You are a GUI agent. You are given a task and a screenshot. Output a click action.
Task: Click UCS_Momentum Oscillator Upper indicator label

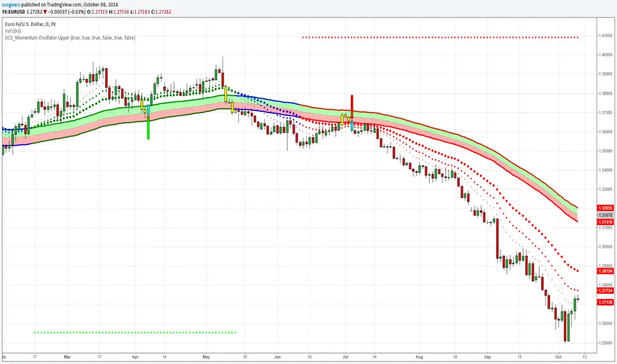point(70,38)
